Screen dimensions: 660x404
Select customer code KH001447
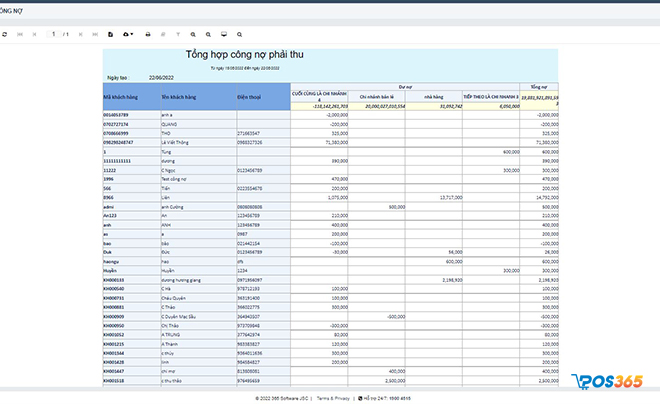[114, 371]
